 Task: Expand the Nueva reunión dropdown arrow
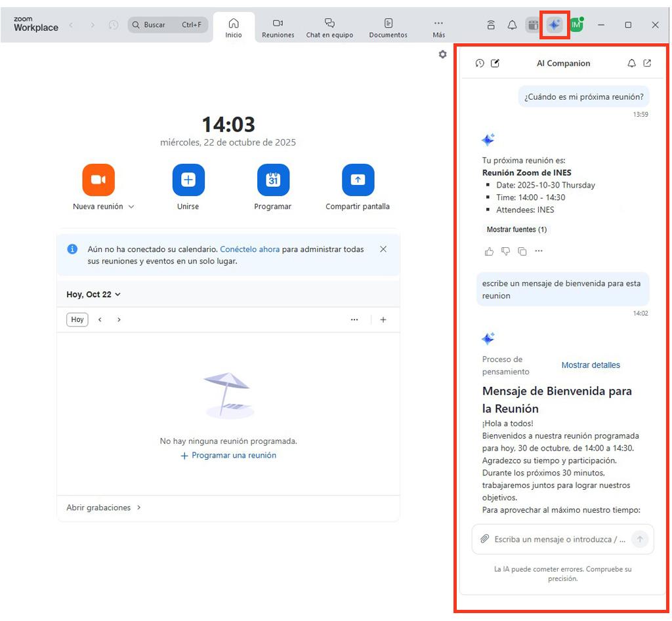pos(131,207)
